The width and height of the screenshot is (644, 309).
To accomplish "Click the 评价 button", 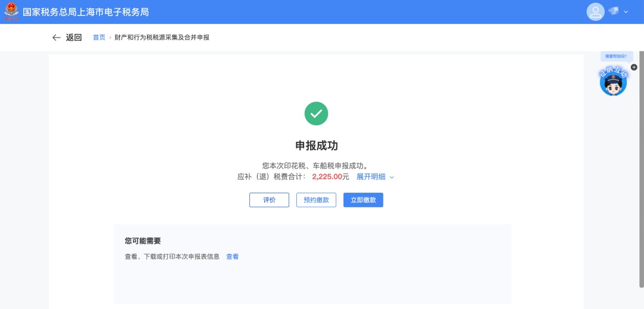I will pyautogui.click(x=269, y=200).
